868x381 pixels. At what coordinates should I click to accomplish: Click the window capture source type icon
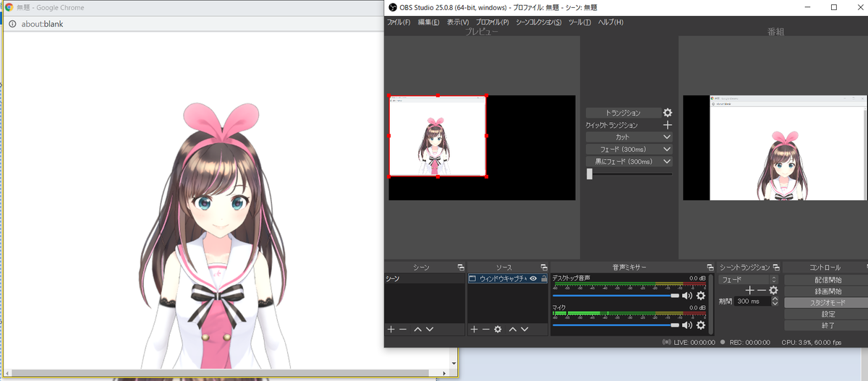(472, 278)
